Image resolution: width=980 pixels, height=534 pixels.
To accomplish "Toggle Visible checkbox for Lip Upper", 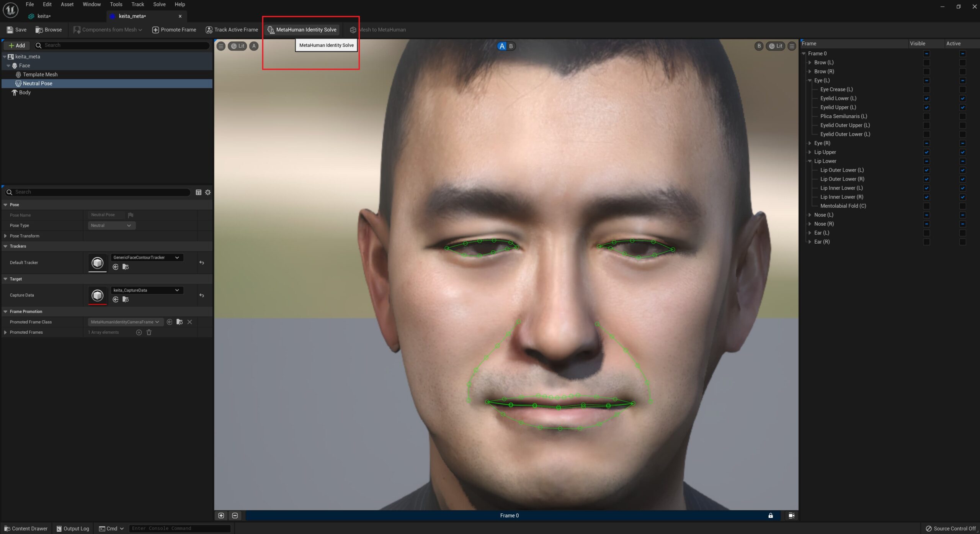I will (x=926, y=152).
